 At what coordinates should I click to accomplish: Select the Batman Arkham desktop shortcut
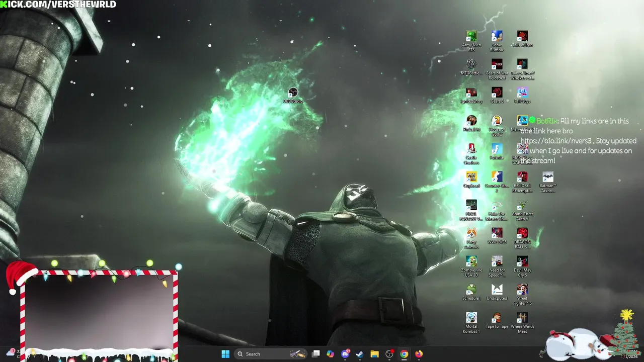click(x=547, y=182)
